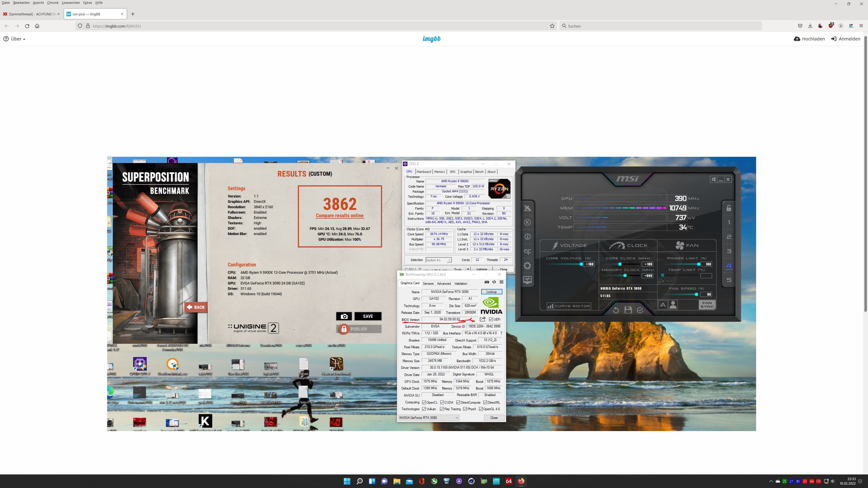This screenshot has width=868, height=488.
Task: Toggle the PhysX checkbox in GPU-Z
Action: [465, 409]
